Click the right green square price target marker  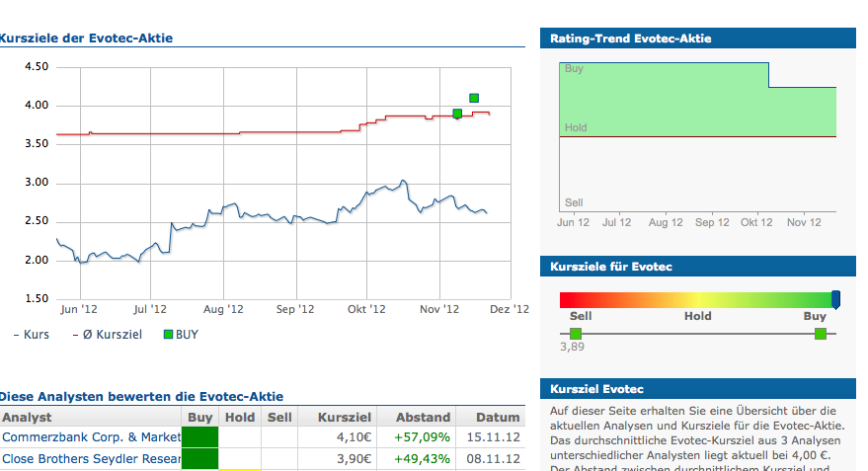click(x=821, y=334)
